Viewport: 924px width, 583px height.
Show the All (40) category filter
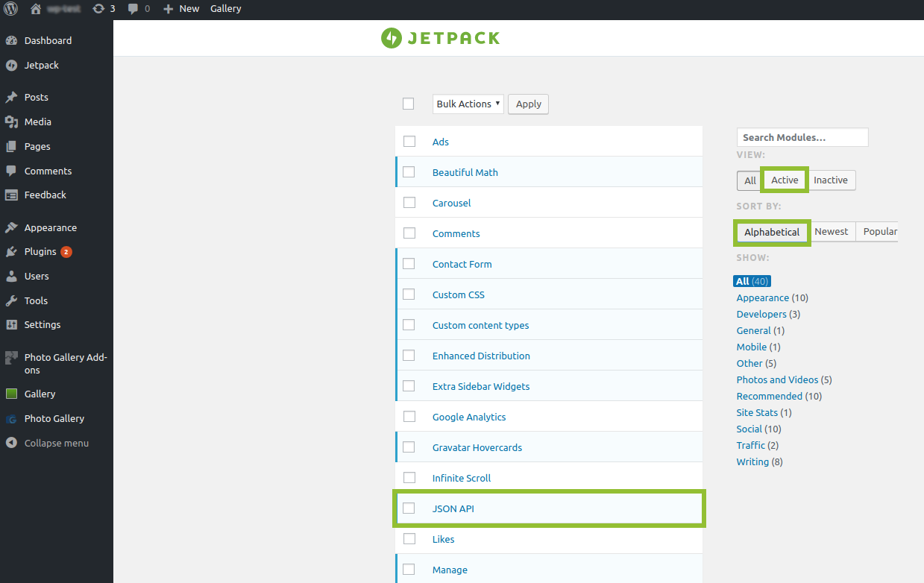click(752, 281)
